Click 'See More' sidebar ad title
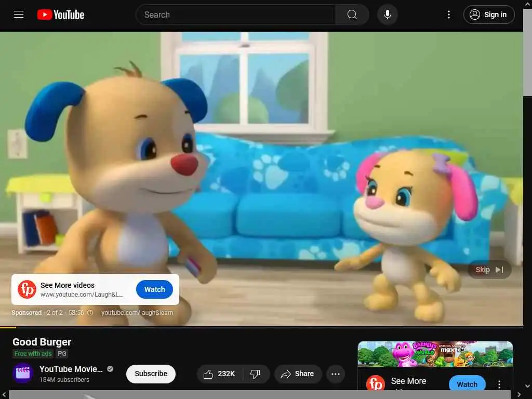The image size is (532, 399). click(x=408, y=381)
